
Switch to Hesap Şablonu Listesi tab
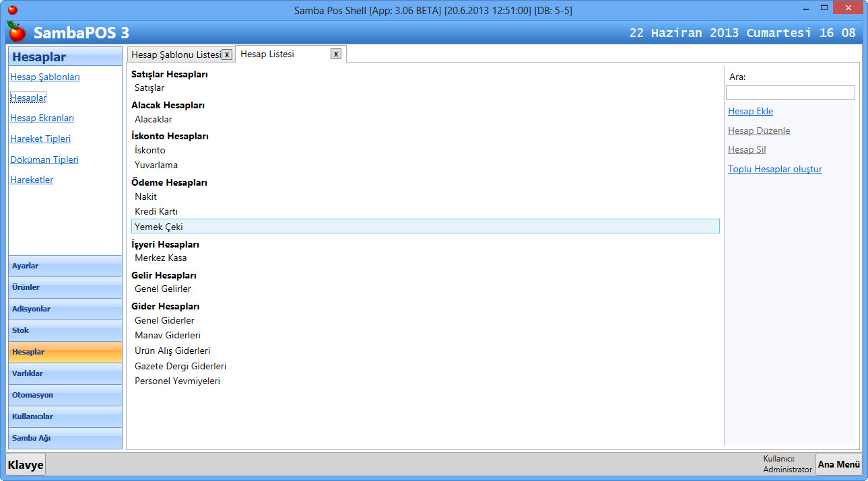pos(175,54)
